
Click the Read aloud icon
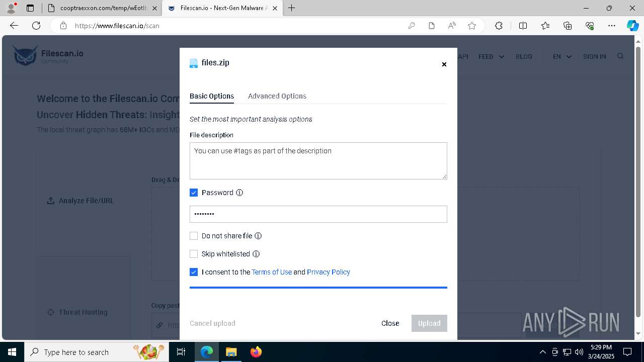[452, 26]
